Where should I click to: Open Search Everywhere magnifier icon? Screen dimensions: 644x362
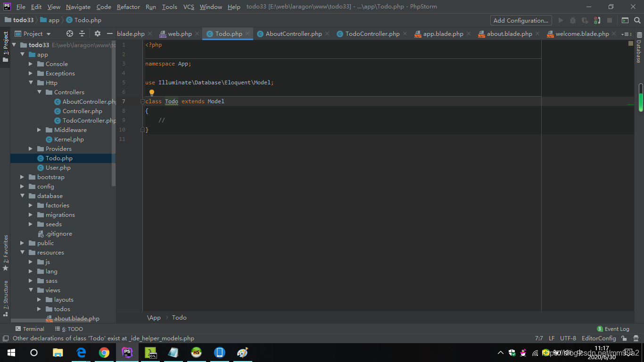(637, 20)
